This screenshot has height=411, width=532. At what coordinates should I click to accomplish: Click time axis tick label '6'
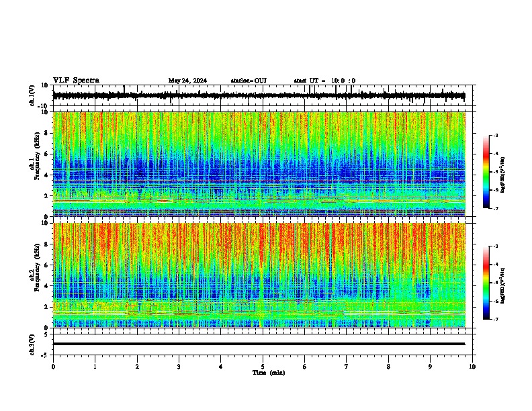click(x=304, y=367)
